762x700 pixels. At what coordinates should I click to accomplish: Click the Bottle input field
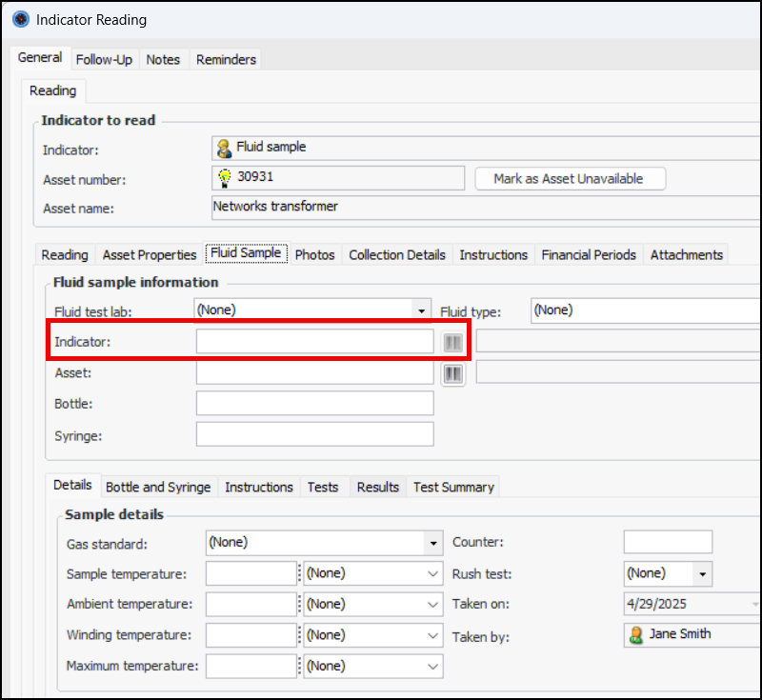tap(314, 404)
